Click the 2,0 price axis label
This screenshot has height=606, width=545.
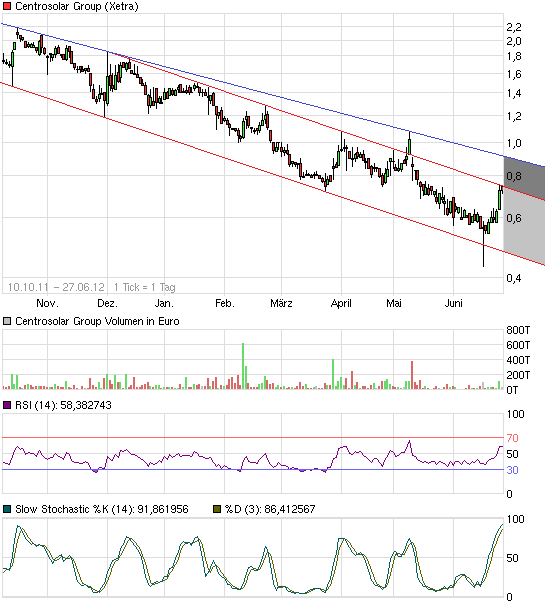tap(514, 41)
